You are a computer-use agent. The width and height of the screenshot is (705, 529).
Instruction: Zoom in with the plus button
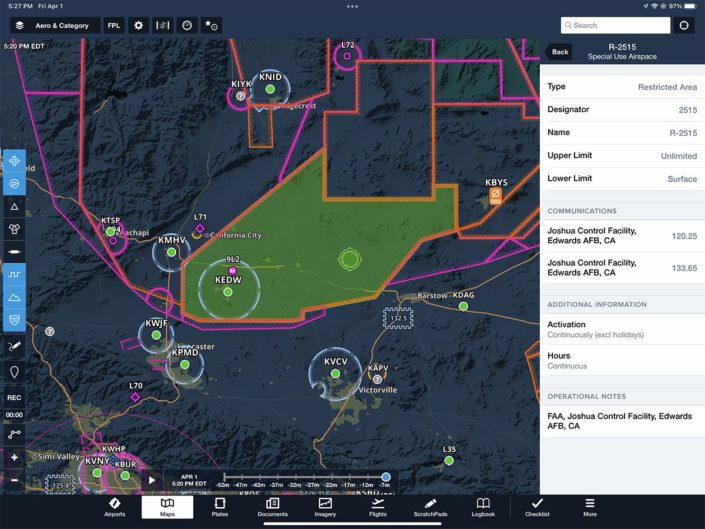(x=14, y=457)
